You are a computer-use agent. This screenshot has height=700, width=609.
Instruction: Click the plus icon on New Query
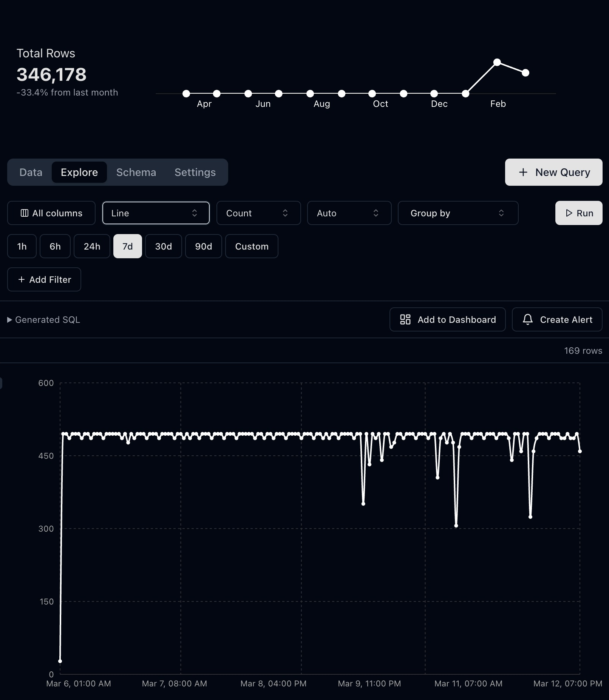tap(523, 172)
